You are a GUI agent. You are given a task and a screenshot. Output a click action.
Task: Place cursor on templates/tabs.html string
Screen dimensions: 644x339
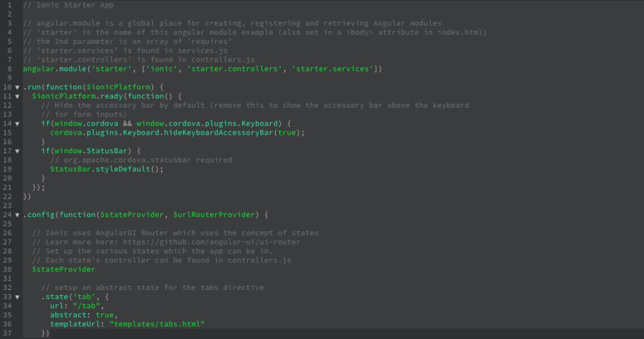pos(157,324)
